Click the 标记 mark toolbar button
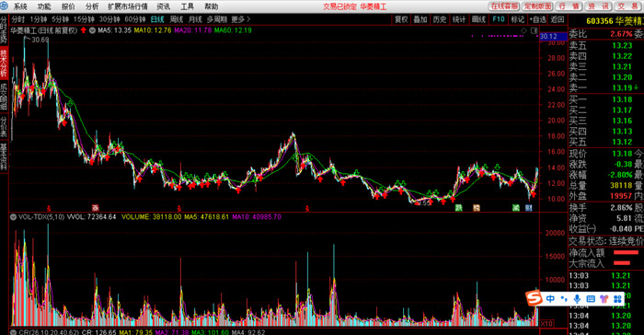 click(x=517, y=19)
